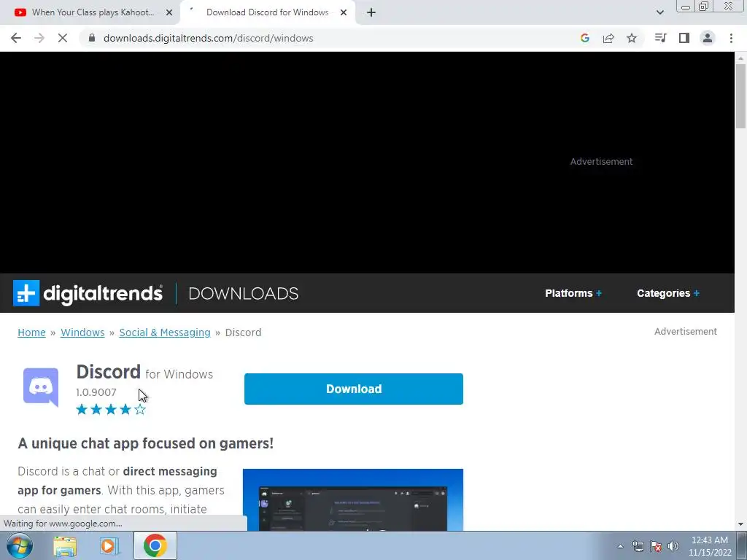Open the volume speaker tray icon
Image resolution: width=747 pixels, height=560 pixels.
point(673,546)
